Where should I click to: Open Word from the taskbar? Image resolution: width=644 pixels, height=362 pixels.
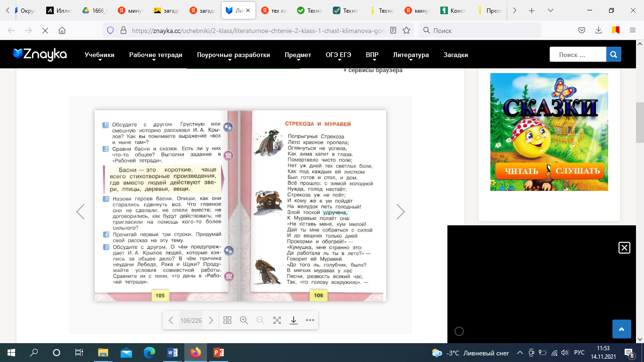point(172,353)
